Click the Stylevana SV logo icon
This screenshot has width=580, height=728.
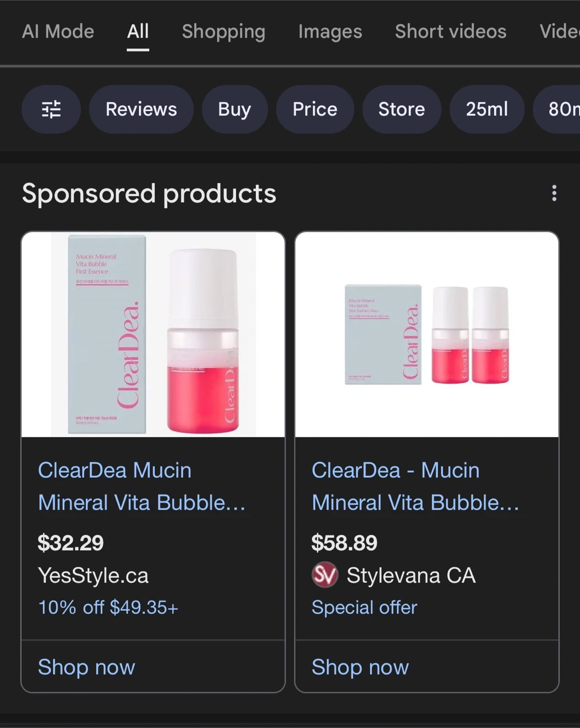pos(325,575)
